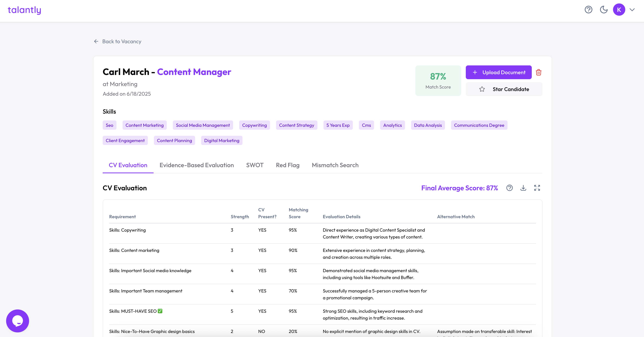Viewport: 644px width, 337px height.
Task: Star the candidate
Action: [x=504, y=89]
